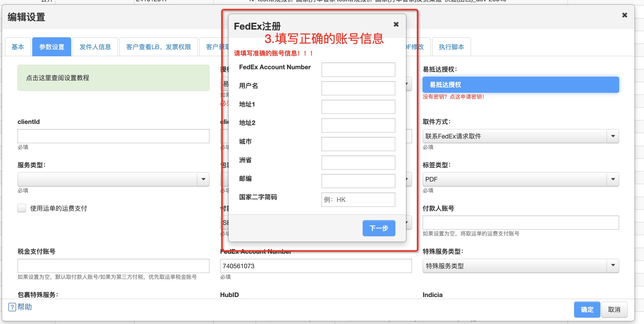Click the 帮助 link text
Image resolution: width=644 pixels, height=324 pixels.
25,307
